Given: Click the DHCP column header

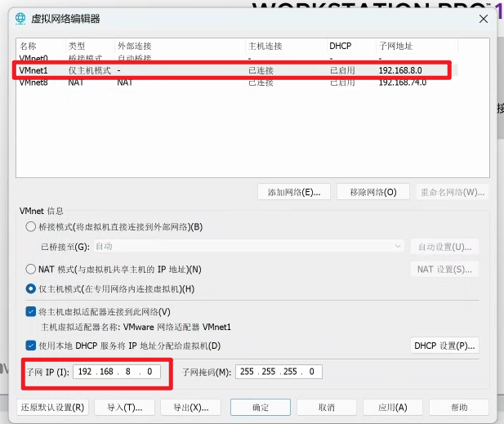Looking at the screenshot, I should pos(351,46).
